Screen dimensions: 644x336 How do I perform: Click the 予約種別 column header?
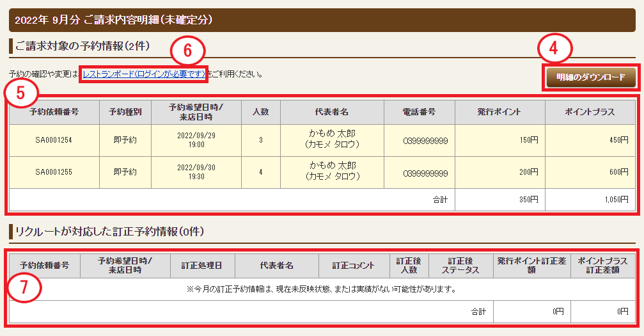pyautogui.click(x=125, y=112)
